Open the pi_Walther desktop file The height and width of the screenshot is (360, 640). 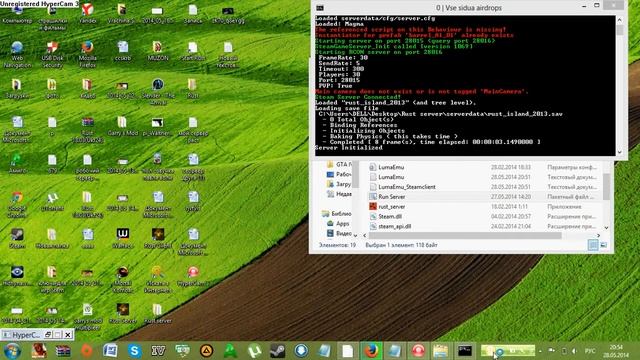[158, 126]
